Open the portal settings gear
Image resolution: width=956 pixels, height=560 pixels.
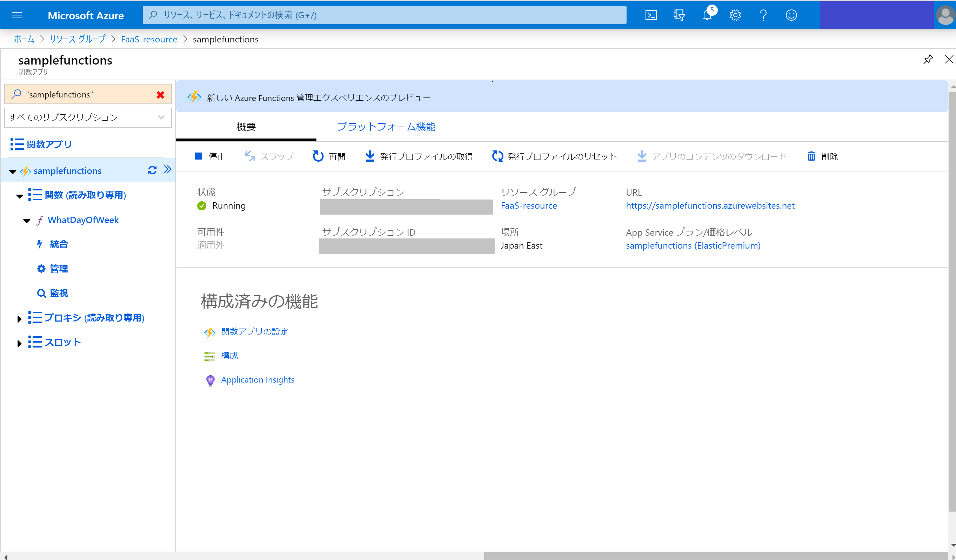tap(735, 15)
